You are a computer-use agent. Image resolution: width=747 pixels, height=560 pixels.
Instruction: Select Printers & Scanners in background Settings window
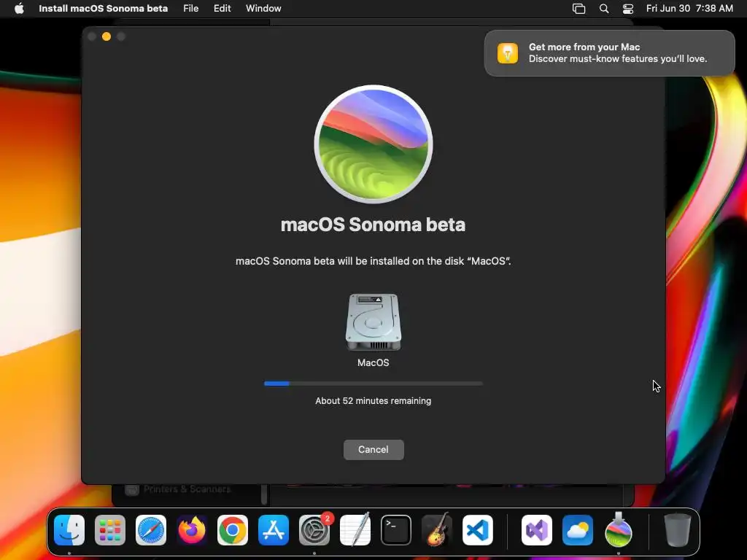coord(187,489)
